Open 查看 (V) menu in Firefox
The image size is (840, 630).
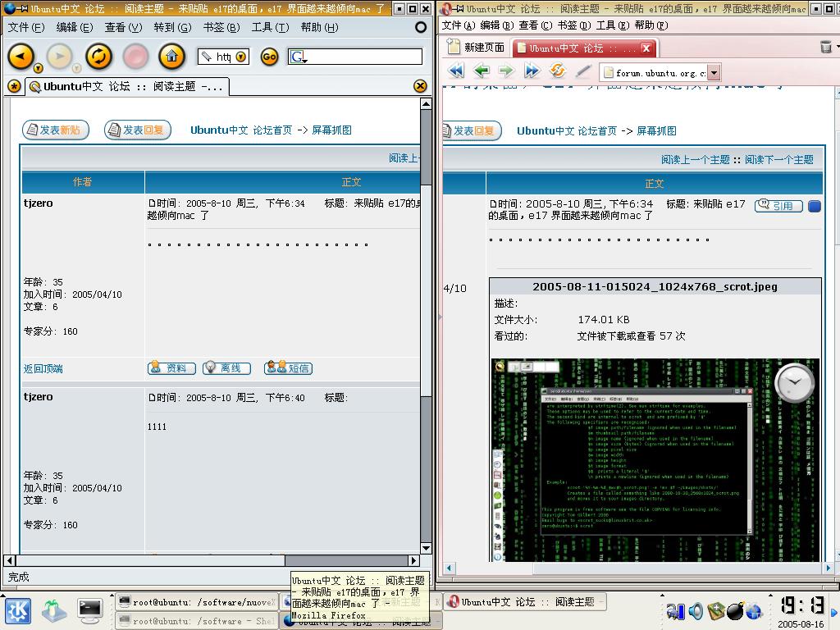(123, 27)
